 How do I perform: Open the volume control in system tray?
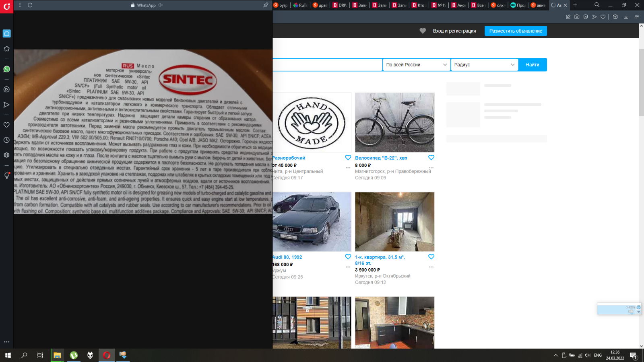[x=588, y=355]
